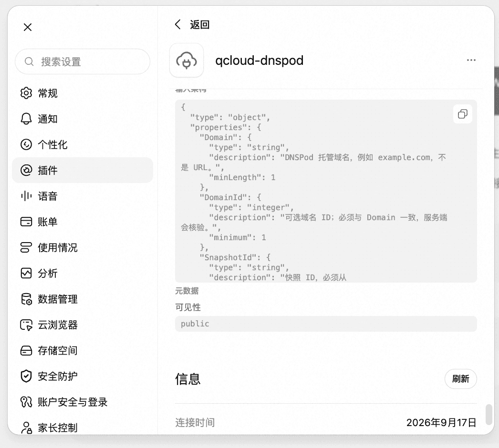Click the 可见性 label
Image resolution: width=499 pixels, height=448 pixels.
point(188,307)
